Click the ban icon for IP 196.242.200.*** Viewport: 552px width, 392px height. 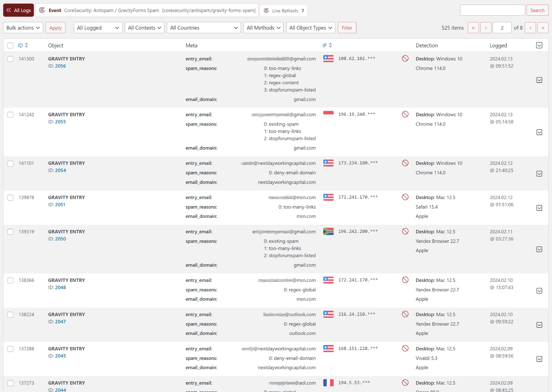[405, 231]
